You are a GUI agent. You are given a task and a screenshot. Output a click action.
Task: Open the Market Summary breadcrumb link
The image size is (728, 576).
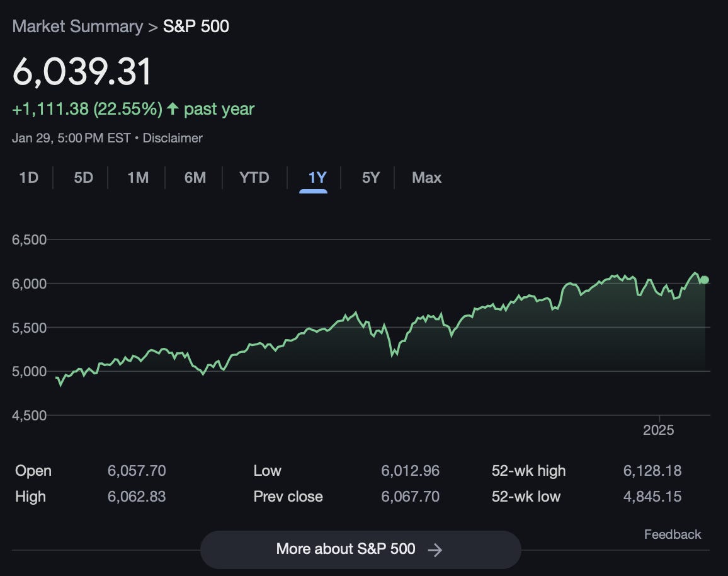point(77,26)
